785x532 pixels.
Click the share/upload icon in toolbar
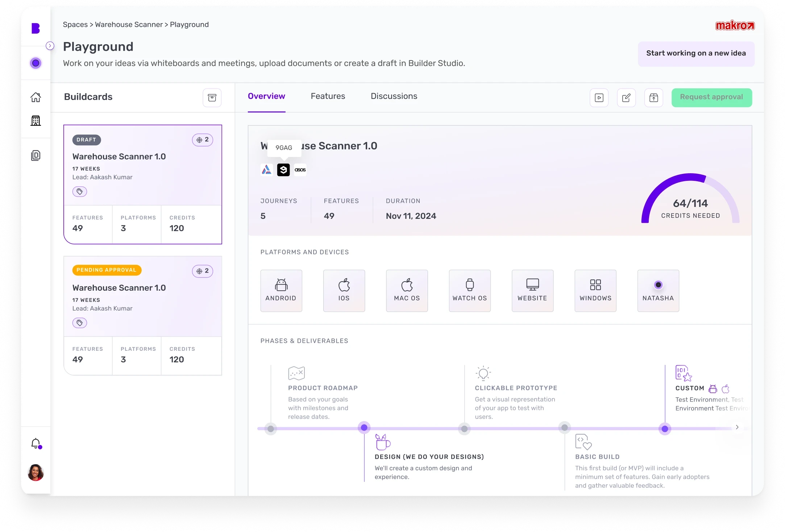(654, 97)
